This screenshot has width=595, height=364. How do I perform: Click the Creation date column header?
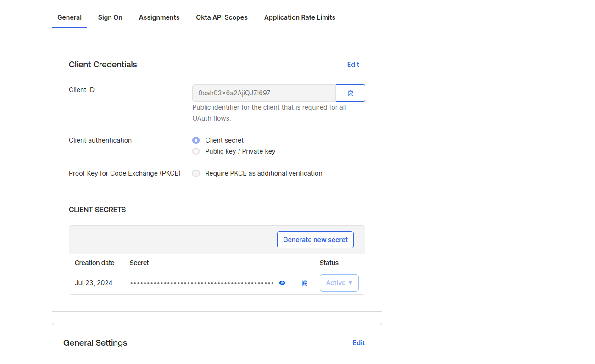tap(95, 263)
